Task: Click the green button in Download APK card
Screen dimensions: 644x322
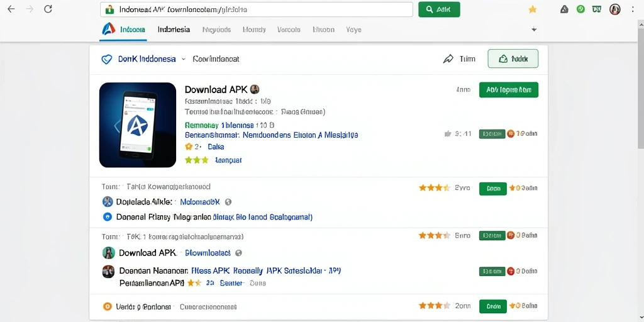Action: click(x=508, y=90)
